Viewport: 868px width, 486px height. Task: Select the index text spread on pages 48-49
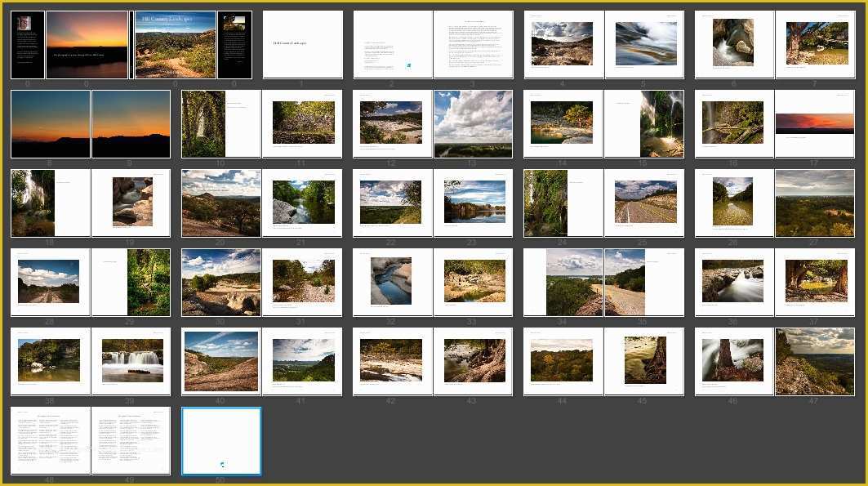click(x=90, y=439)
